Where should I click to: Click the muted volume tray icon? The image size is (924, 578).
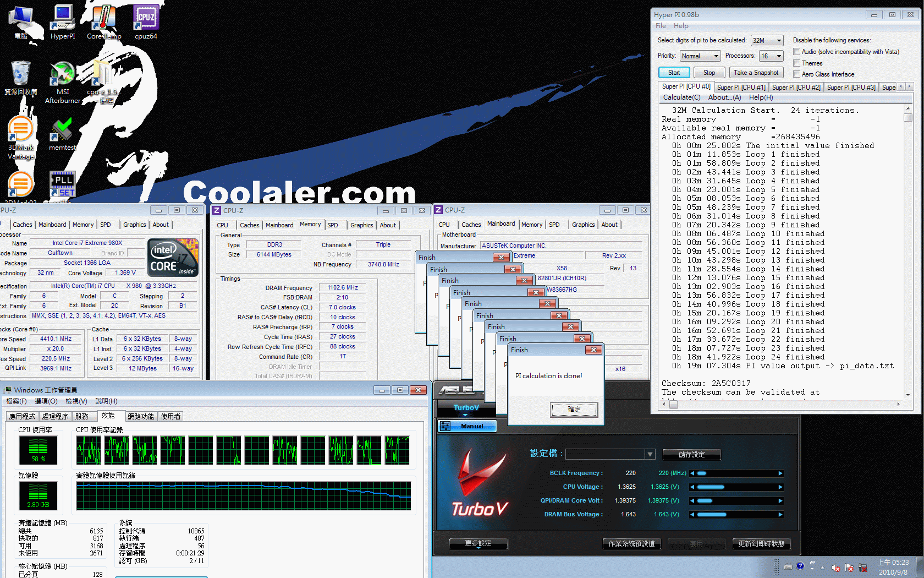coord(835,568)
